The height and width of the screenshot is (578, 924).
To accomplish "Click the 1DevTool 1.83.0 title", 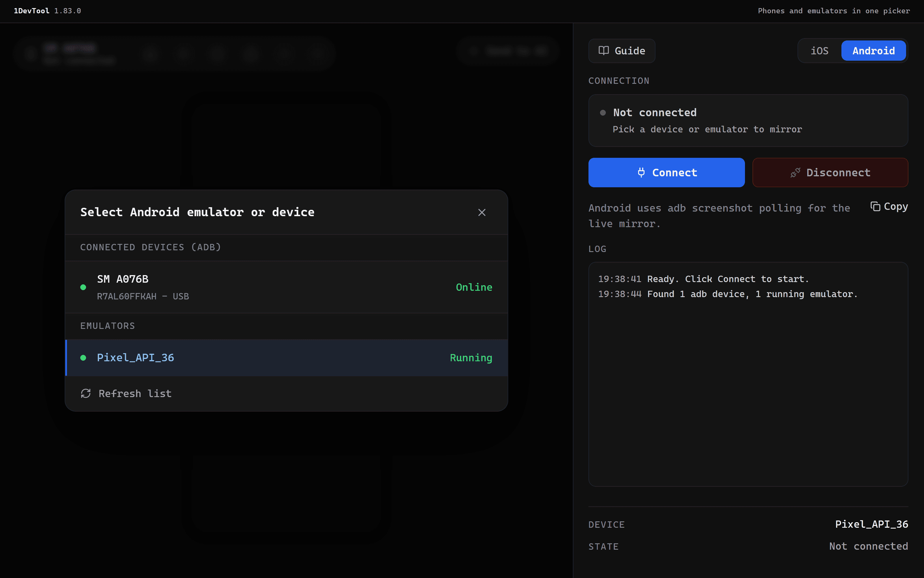I will click(x=47, y=11).
